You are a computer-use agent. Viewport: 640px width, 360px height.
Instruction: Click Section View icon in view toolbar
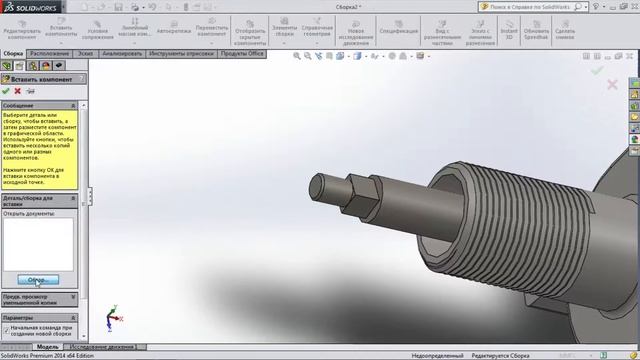coord(329,56)
